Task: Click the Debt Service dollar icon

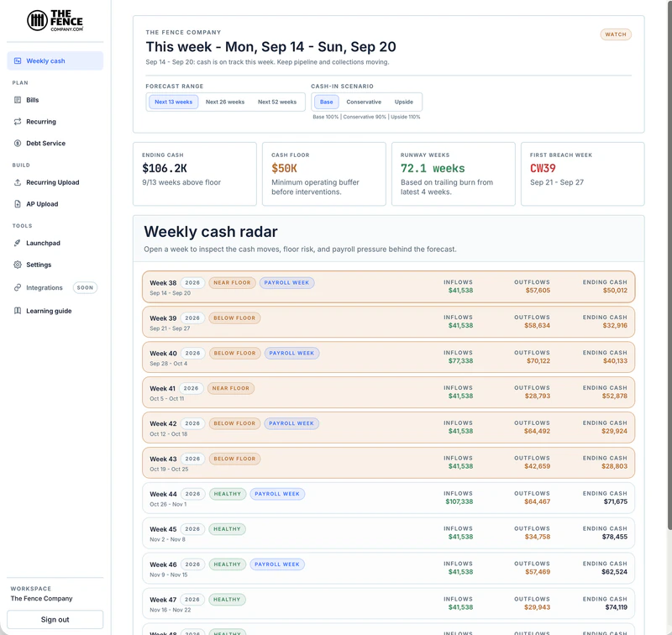Action: tap(18, 143)
